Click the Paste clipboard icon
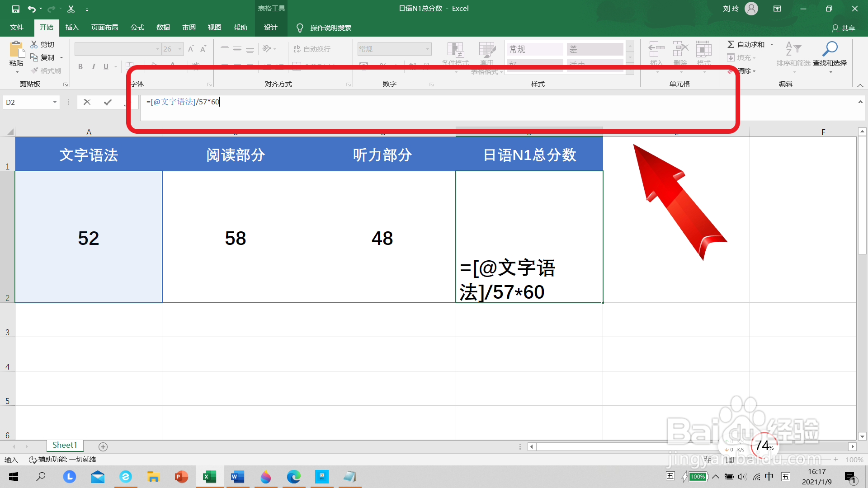Image resolution: width=868 pixels, height=488 pixels. [16, 51]
